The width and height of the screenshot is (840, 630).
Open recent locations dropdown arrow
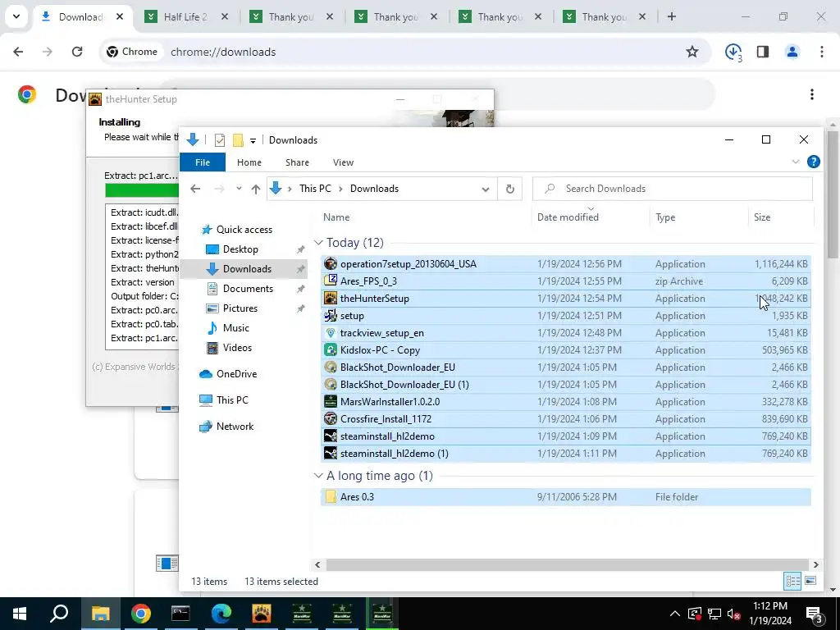(239, 189)
